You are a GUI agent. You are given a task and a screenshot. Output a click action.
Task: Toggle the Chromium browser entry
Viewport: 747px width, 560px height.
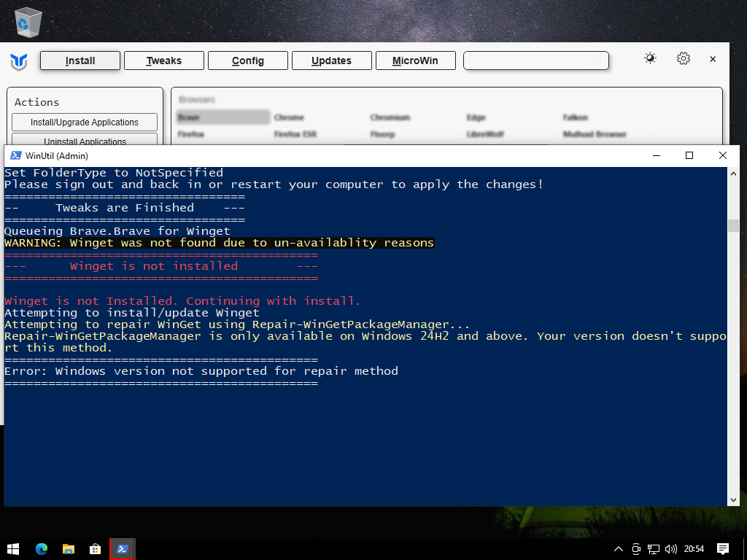coord(390,117)
